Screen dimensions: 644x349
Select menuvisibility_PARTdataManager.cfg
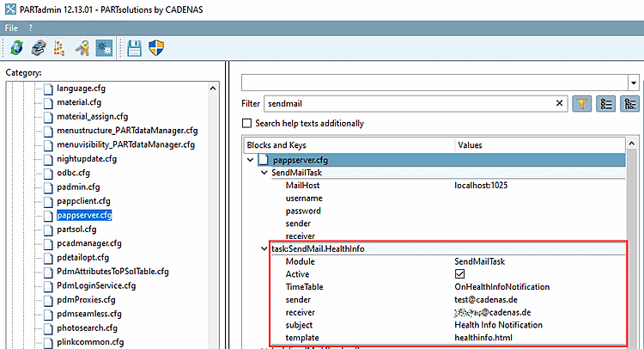125,144
